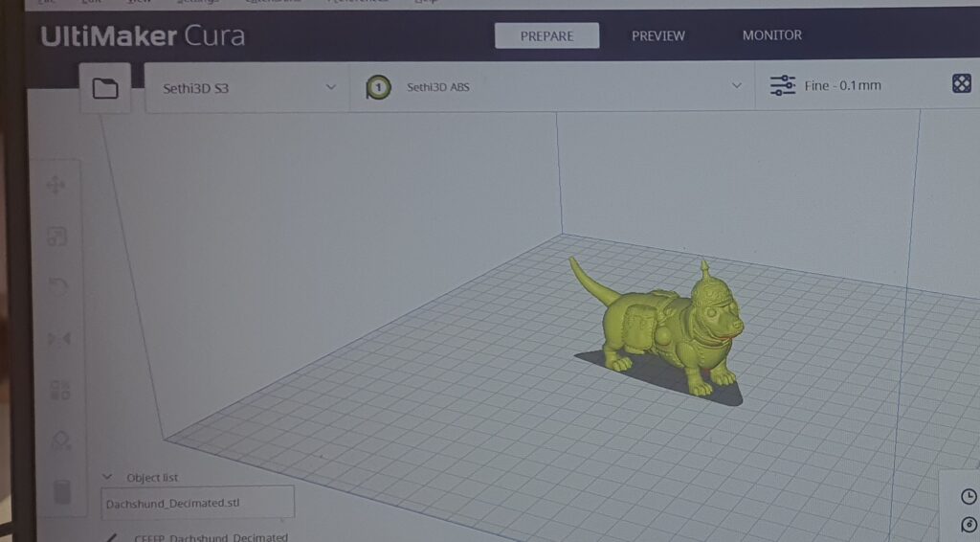Open a file with the folder icon
This screenshot has width=980, height=542.
pyautogui.click(x=105, y=88)
